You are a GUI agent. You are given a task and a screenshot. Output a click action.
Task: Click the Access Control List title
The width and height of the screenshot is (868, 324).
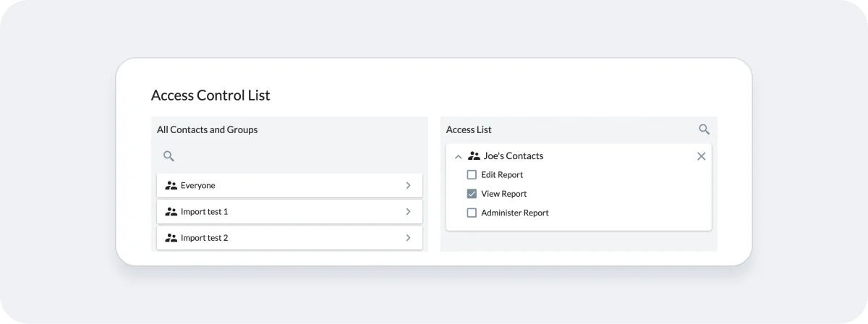coord(210,95)
